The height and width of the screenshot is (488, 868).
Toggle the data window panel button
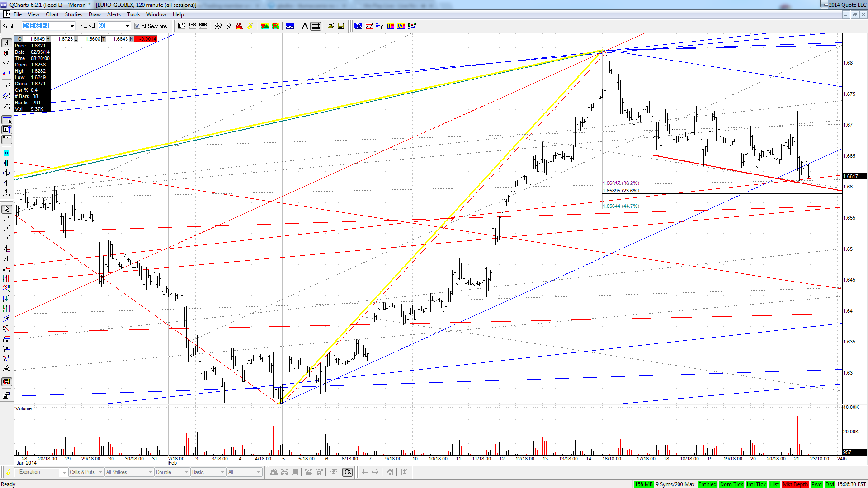(x=7, y=130)
